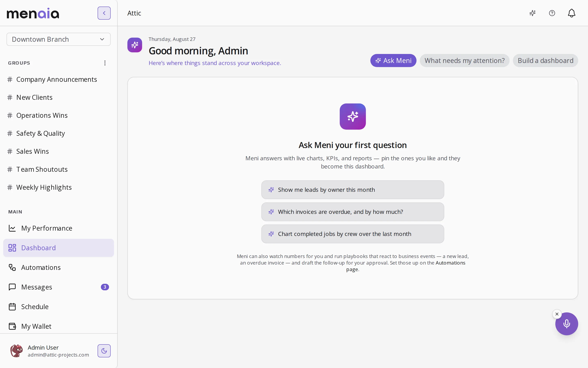The width and height of the screenshot is (588, 368).
Task: Click the Dashboard grid icon
Action: (x=12, y=248)
